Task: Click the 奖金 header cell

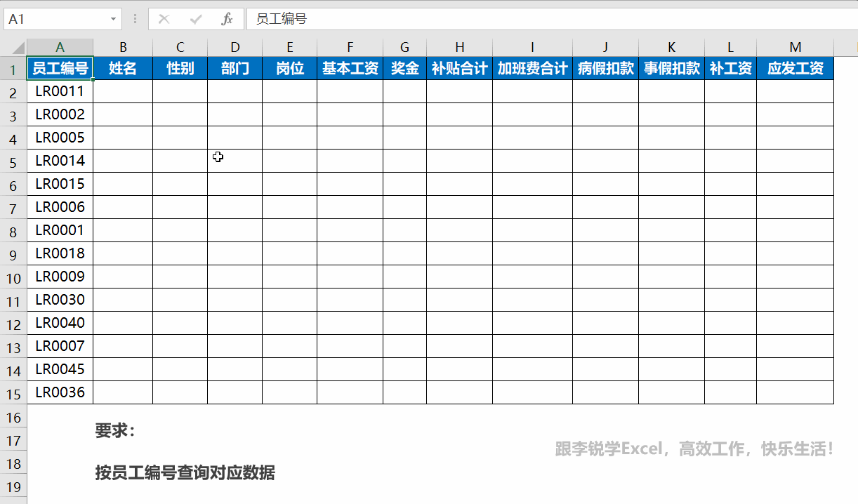Action: click(405, 68)
